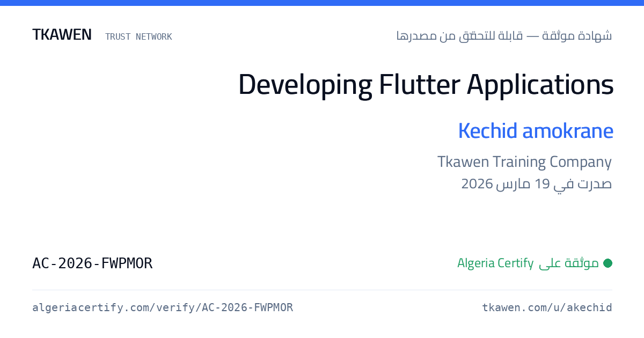Viewport: 644px width, 338px height.
Task: Click the certificate ID AC-2026-FWPMOR
Action: [92, 263]
